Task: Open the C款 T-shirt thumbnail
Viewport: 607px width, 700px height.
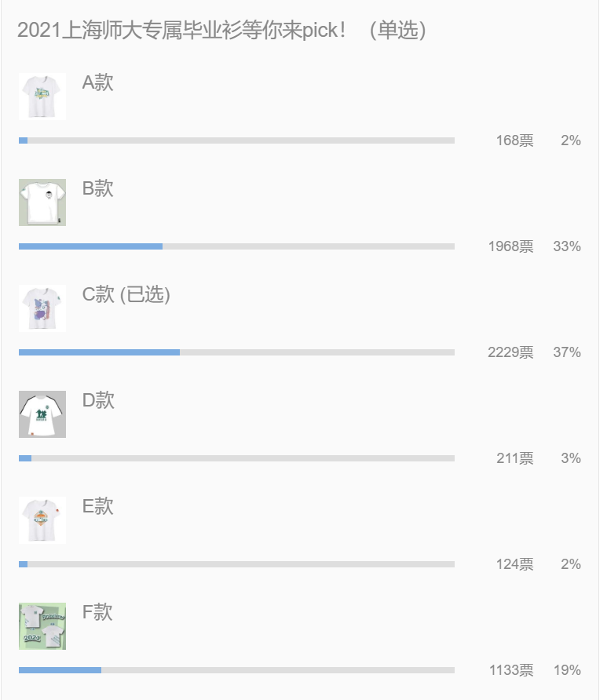Action: coord(42,308)
